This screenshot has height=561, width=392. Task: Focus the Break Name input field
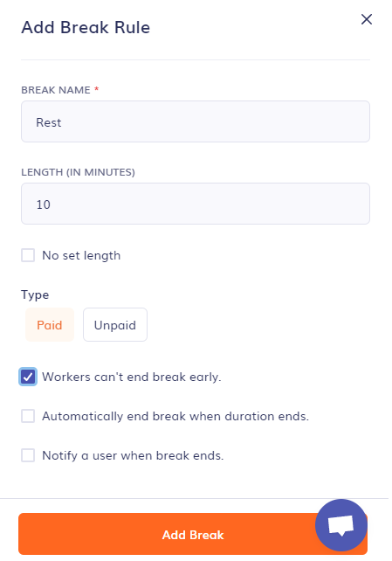click(x=196, y=121)
